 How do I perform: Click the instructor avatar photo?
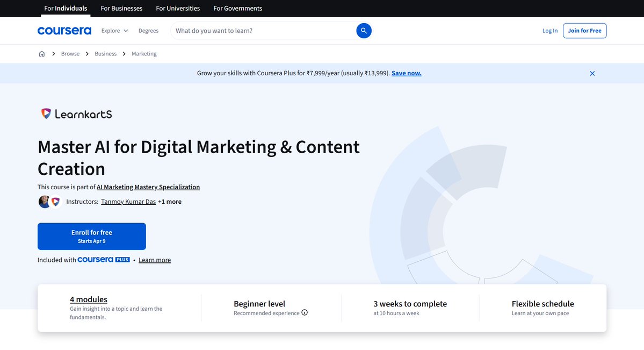45,202
